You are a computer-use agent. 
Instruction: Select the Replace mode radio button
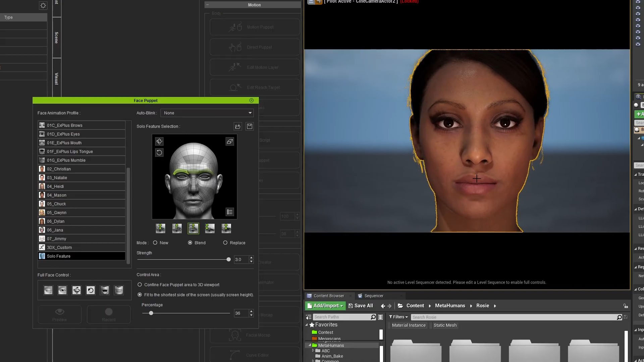click(225, 243)
